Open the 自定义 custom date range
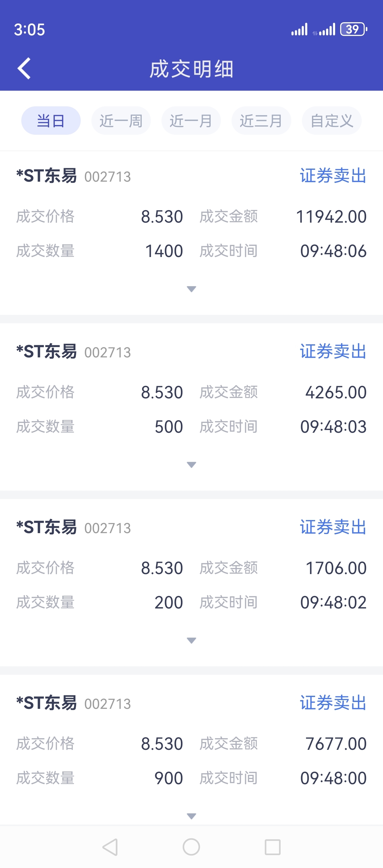383x868 pixels. (331, 121)
